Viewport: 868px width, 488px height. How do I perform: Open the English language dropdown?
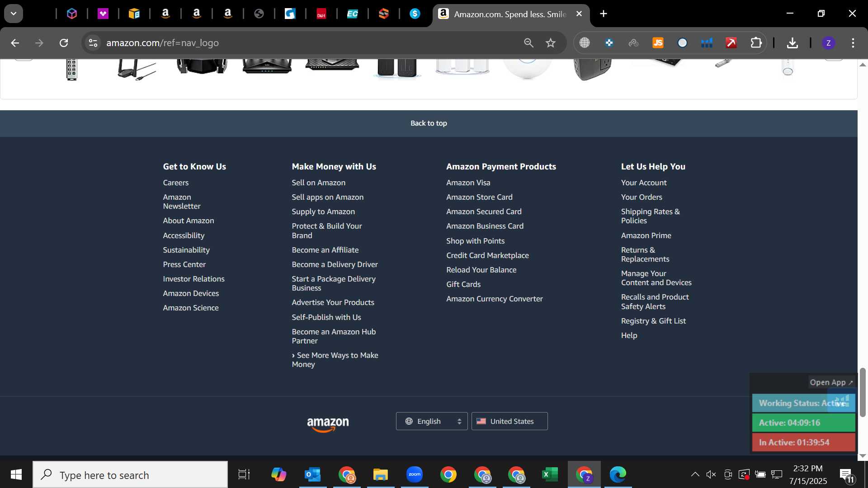[x=432, y=421]
